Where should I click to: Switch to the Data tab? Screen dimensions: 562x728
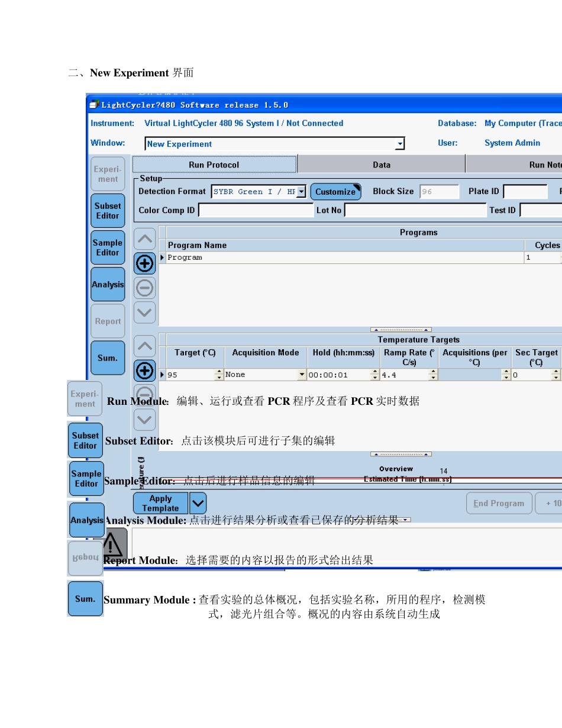382,165
